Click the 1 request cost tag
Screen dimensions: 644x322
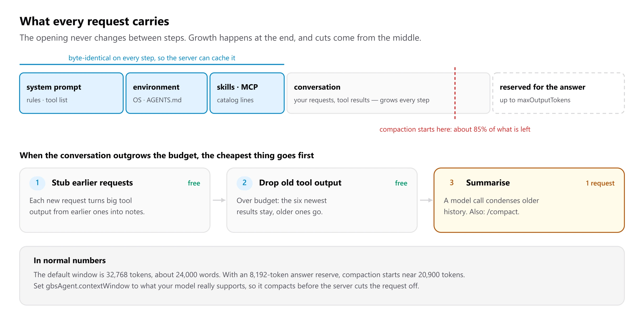pos(600,183)
